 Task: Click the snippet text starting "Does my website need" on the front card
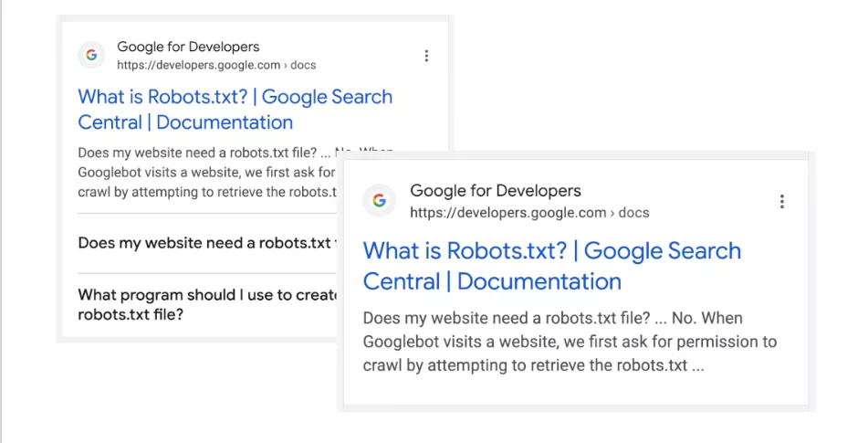(x=570, y=342)
